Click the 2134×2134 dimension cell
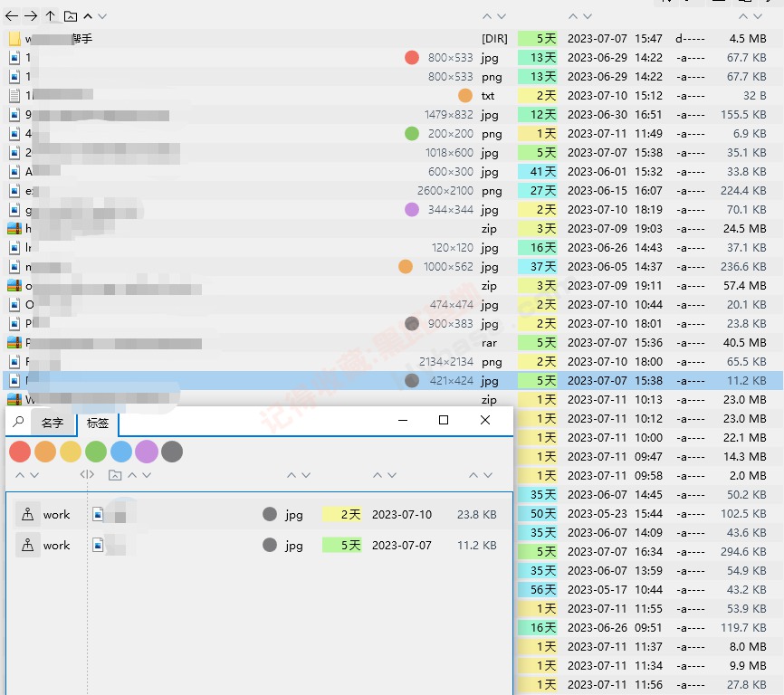The width and height of the screenshot is (784, 695). (x=446, y=361)
